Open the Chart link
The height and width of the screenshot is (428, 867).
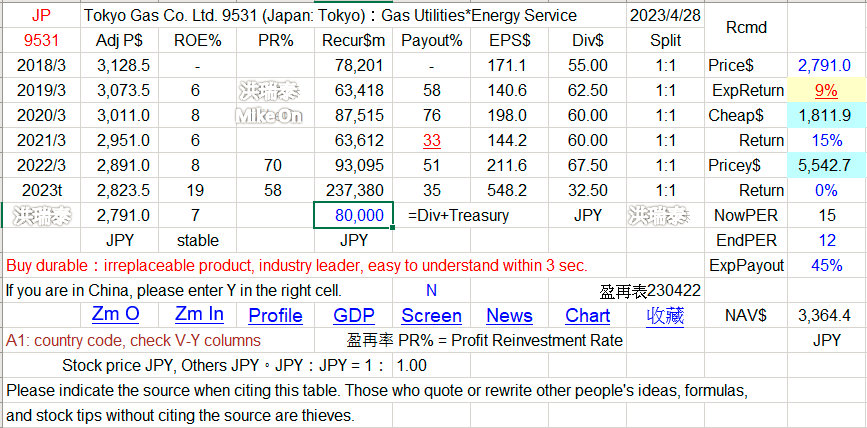click(x=587, y=316)
